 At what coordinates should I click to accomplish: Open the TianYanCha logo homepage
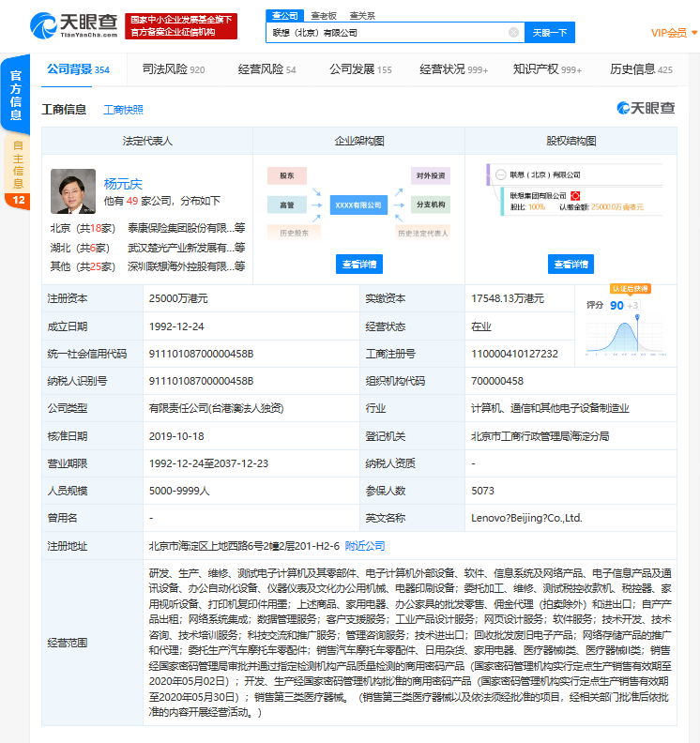click(74, 25)
